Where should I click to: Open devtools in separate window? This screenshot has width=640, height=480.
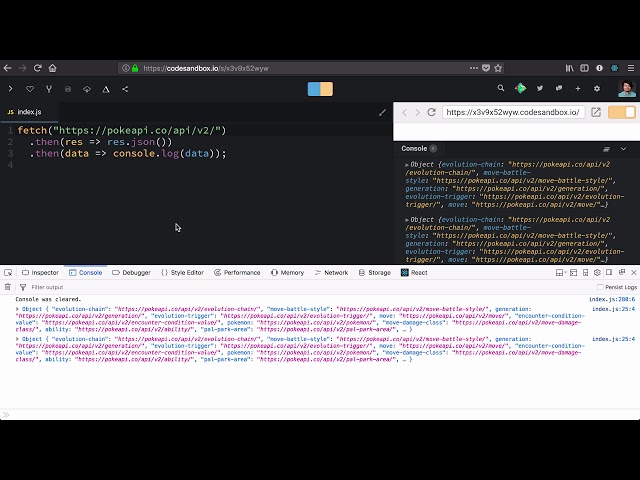tap(622, 272)
